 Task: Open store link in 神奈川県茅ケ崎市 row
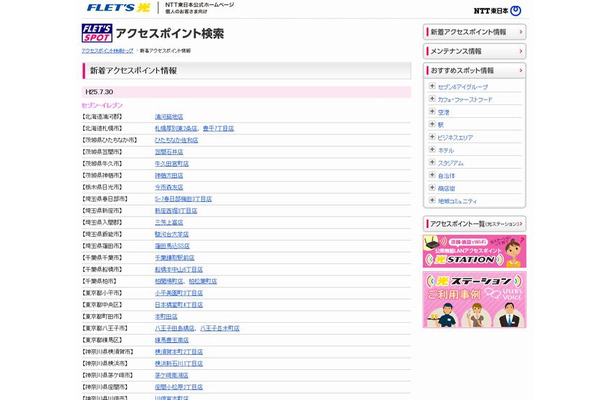tap(172, 375)
